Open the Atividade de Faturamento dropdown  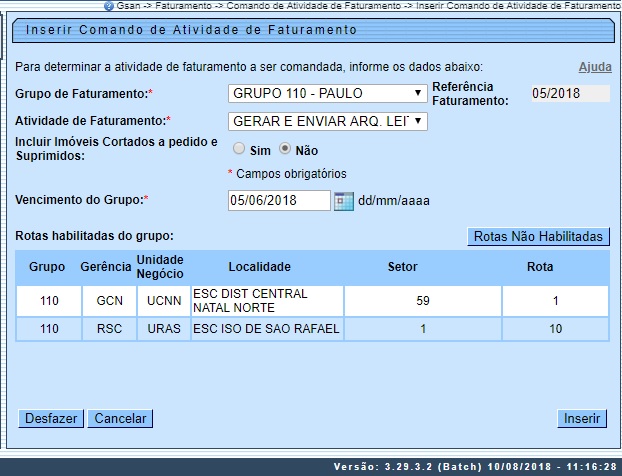pyautogui.click(x=328, y=121)
